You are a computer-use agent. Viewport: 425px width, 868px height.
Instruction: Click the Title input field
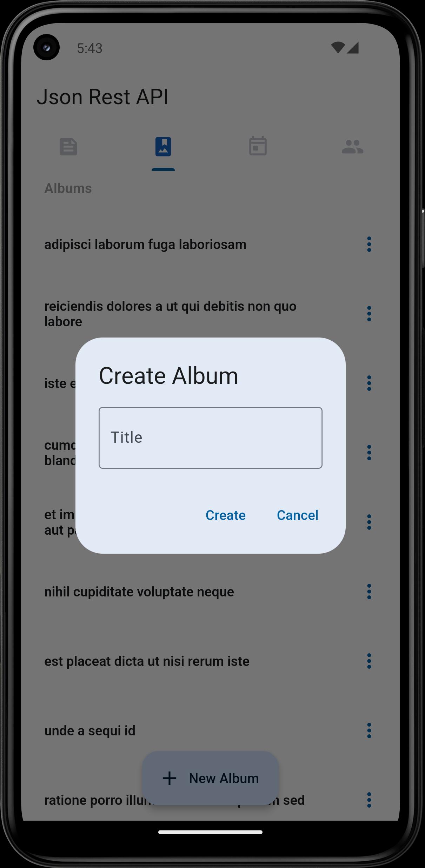point(211,438)
